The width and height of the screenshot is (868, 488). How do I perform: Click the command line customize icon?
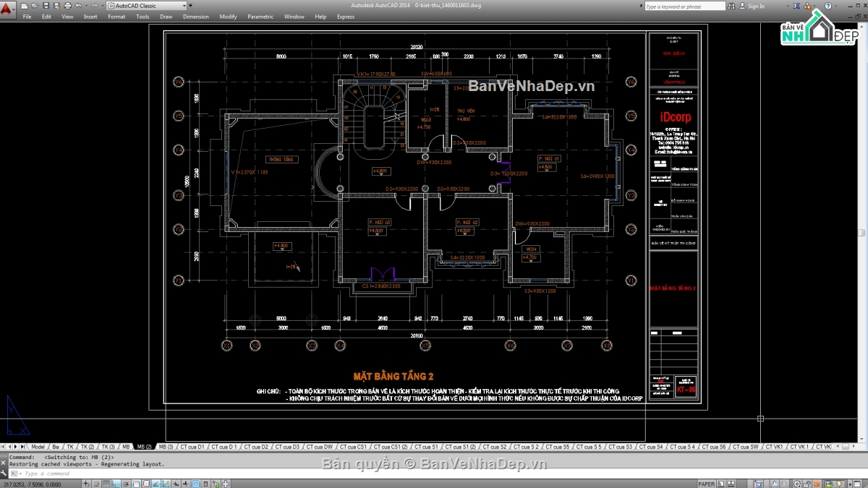pyautogui.click(x=4, y=474)
